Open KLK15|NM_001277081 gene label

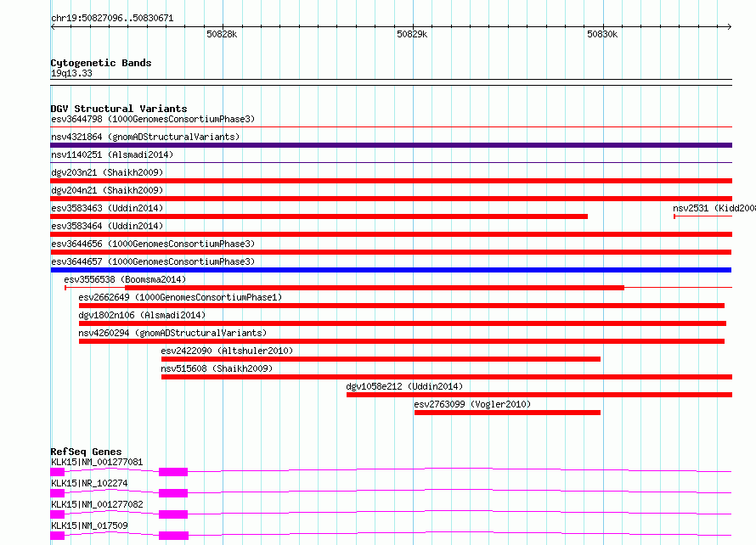[97, 462]
